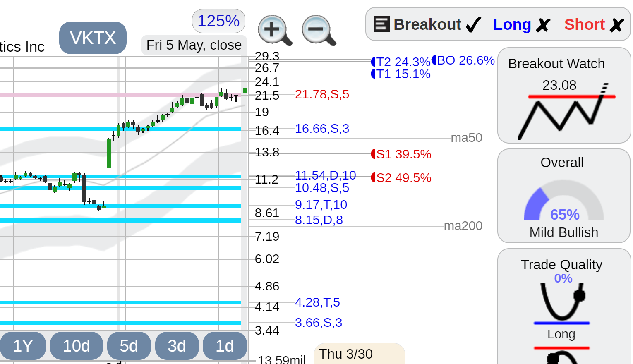633x364 pixels.
Task: Click the ma50 line label
Action: (467, 138)
